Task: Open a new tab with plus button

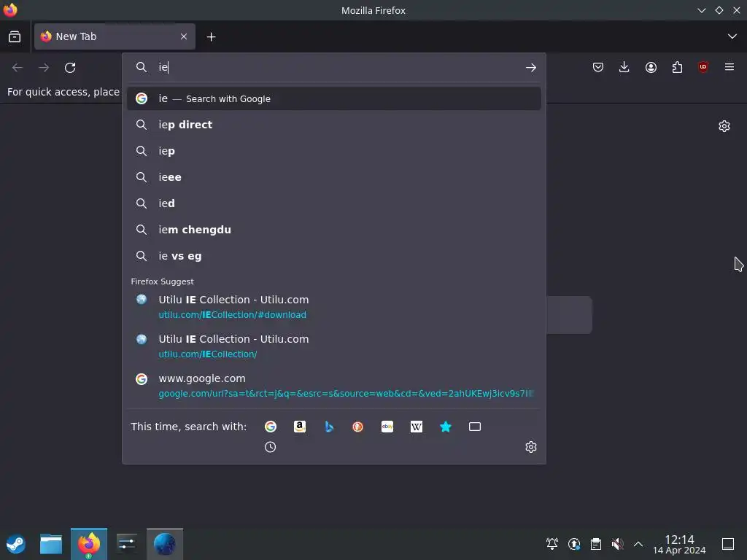Action: 211,36
